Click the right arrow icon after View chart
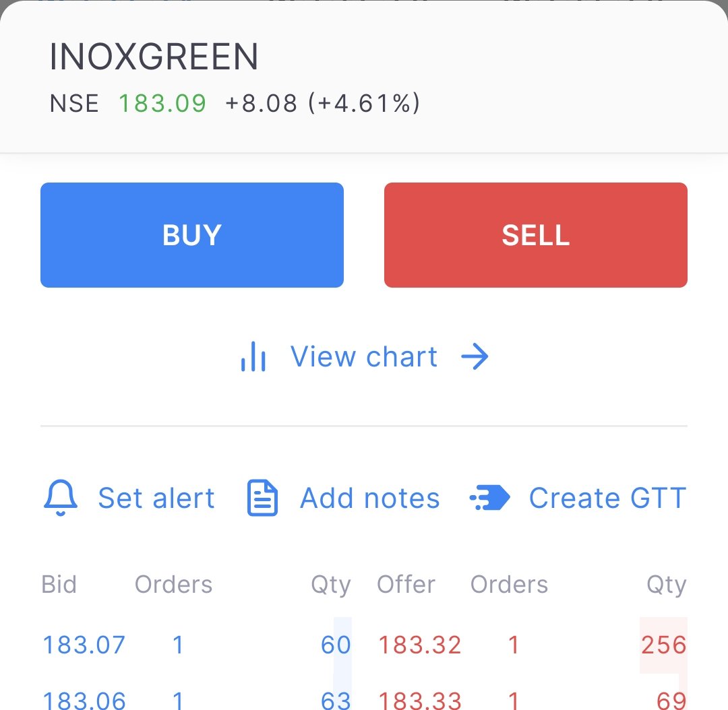The width and height of the screenshot is (728, 710). (x=475, y=356)
